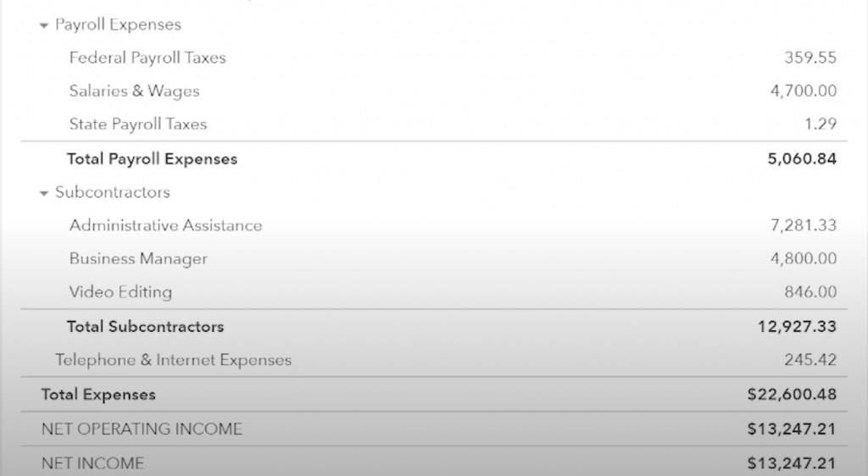Drill into State Payroll Taxes amount 1.29
This screenshot has height=476, width=868.
[821, 125]
